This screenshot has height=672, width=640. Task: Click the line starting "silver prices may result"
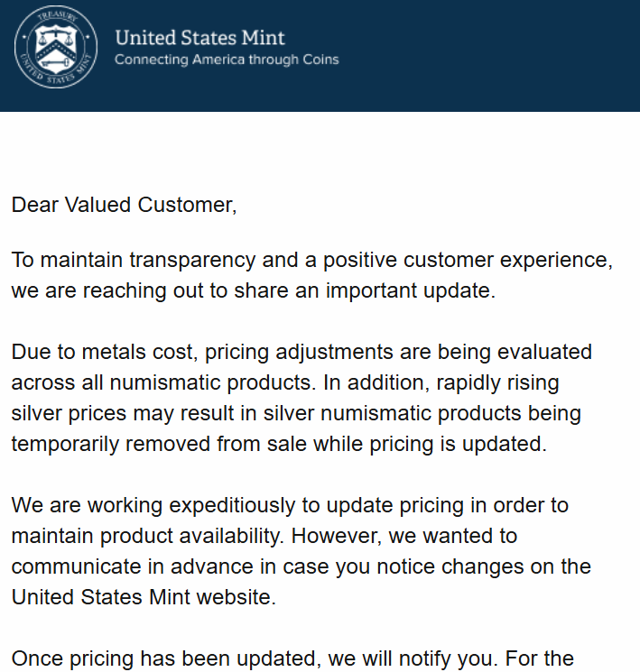(295, 413)
